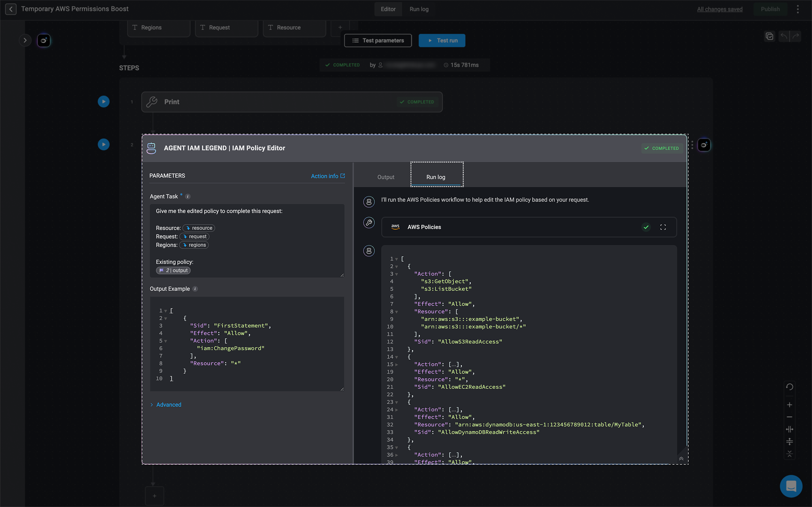Click the Test parameters button

[x=378, y=41]
